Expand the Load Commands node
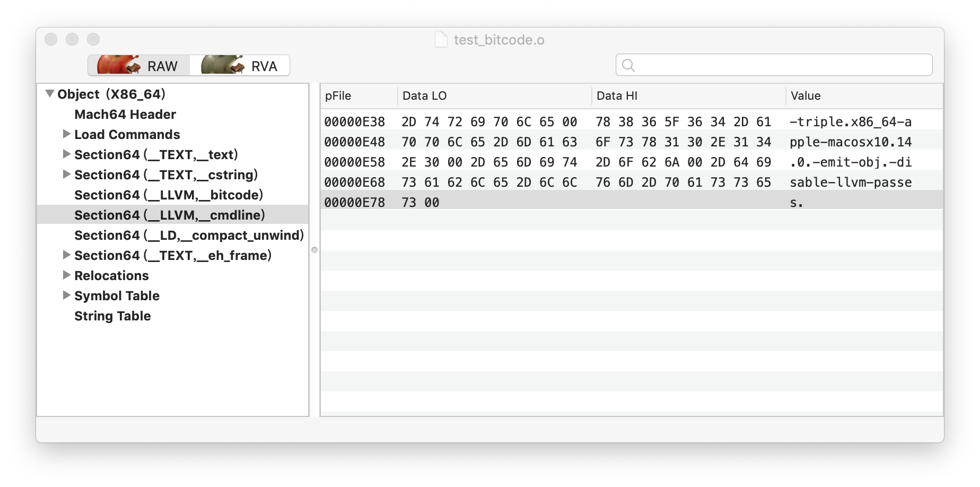 pos(67,134)
